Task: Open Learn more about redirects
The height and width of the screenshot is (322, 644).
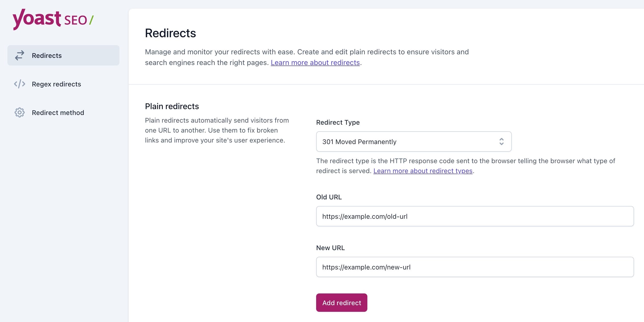Action: tap(315, 62)
